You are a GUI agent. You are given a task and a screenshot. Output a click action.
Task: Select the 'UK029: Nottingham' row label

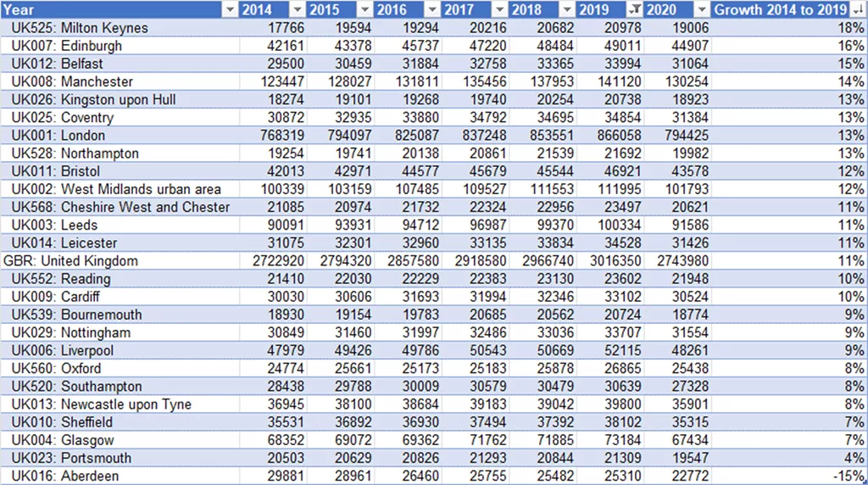click(71, 332)
